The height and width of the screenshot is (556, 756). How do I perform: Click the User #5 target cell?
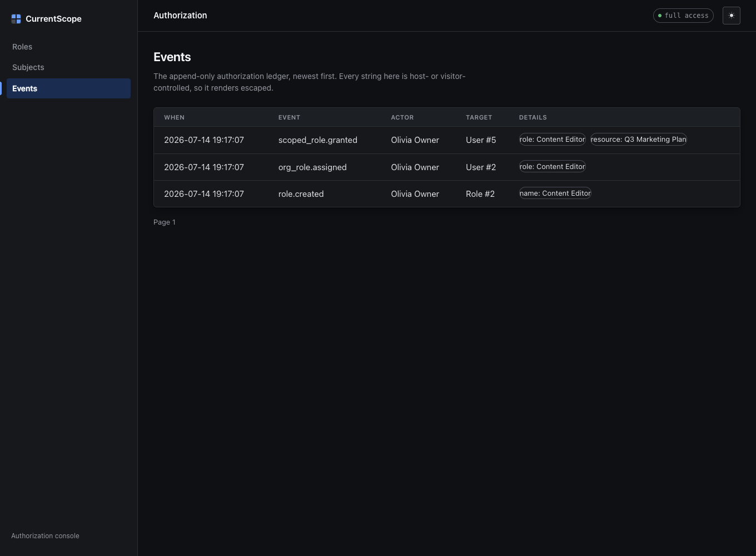(481, 140)
